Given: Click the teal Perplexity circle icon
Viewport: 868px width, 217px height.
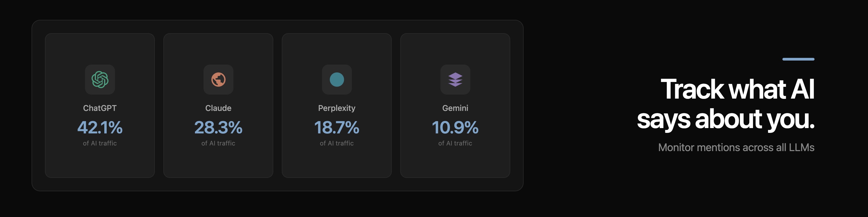Looking at the screenshot, I should click(x=337, y=80).
